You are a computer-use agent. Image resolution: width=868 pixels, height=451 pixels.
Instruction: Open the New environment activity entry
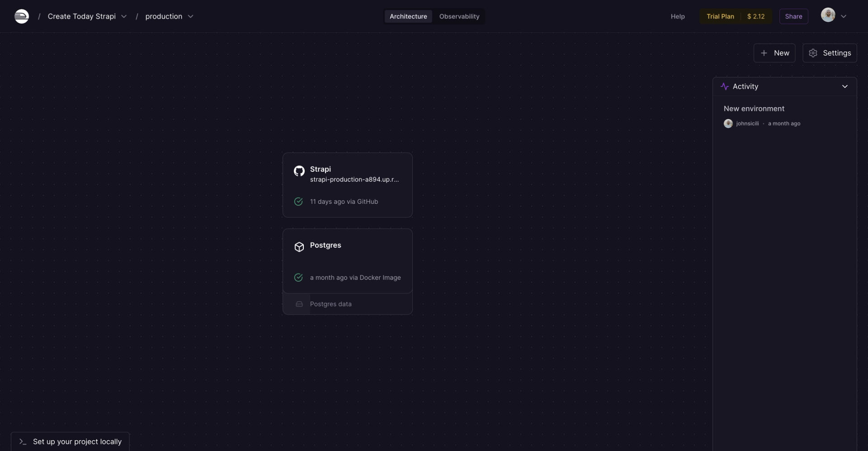click(754, 109)
